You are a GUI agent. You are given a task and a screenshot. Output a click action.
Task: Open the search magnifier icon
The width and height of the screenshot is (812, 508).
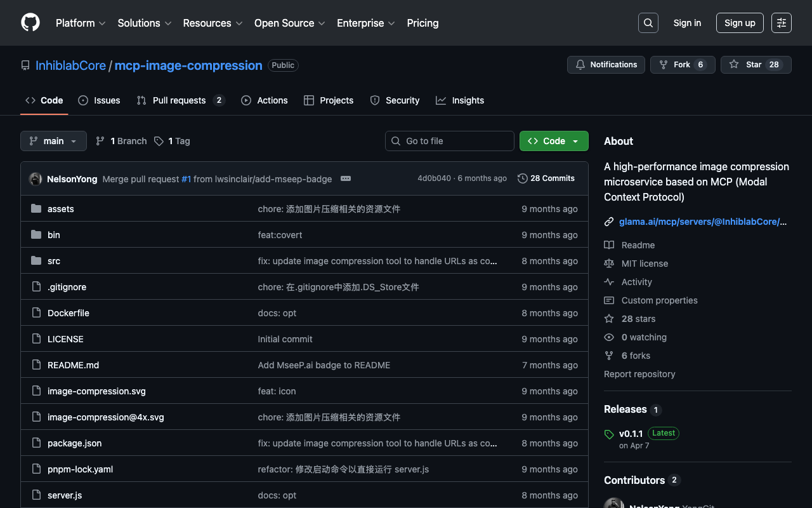648,23
